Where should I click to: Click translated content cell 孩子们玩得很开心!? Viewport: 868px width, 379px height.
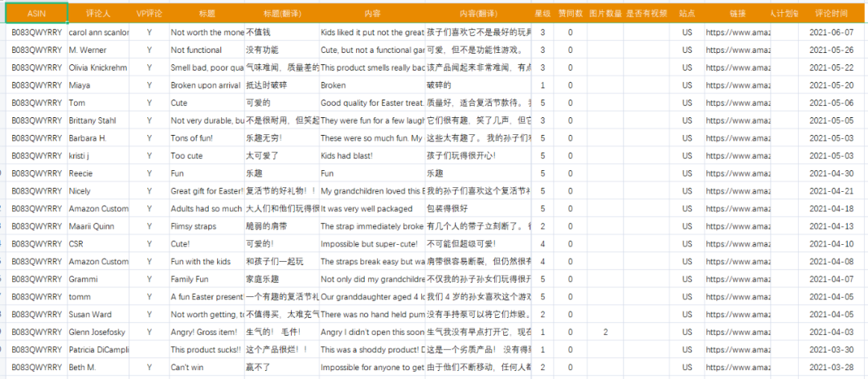click(478, 156)
